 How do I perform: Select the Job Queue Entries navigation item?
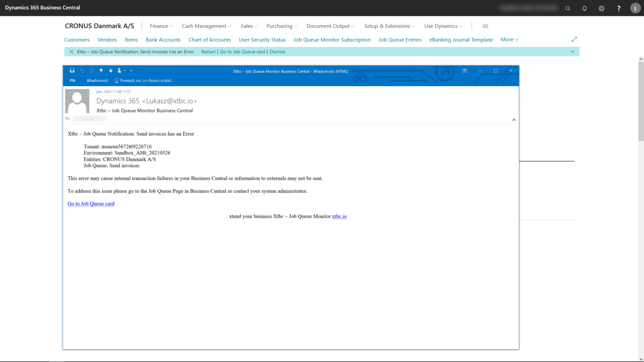click(x=399, y=40)
